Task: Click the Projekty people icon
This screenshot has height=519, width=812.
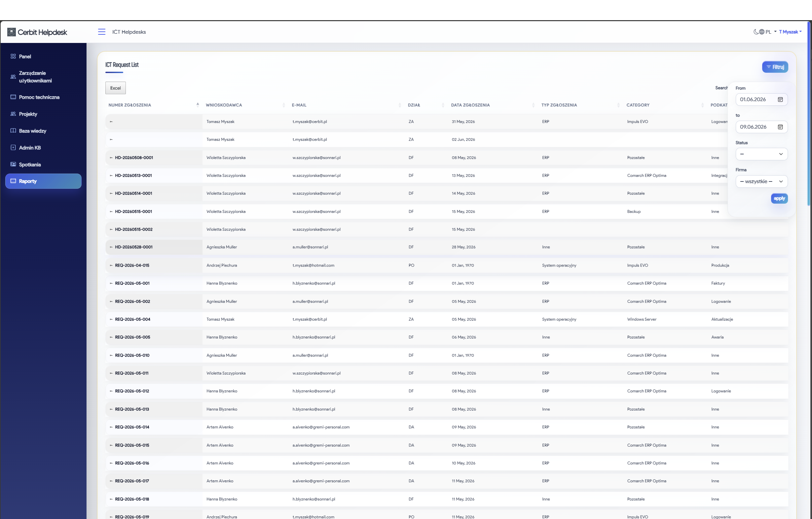Action: pyautogui.click(x=13, y=114)
